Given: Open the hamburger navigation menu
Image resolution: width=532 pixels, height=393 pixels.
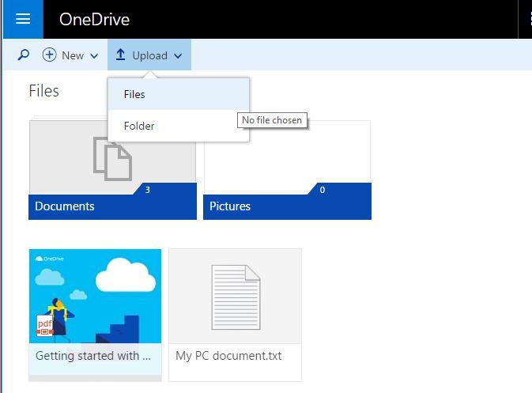Looking at the screenshot, I should point(23,19).
